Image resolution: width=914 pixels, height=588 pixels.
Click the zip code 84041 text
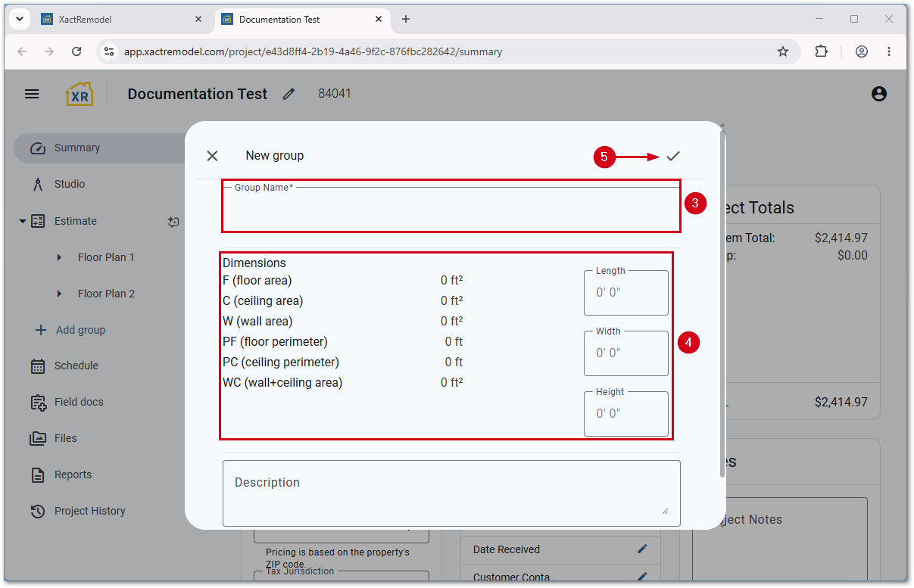tap(335, 94)
